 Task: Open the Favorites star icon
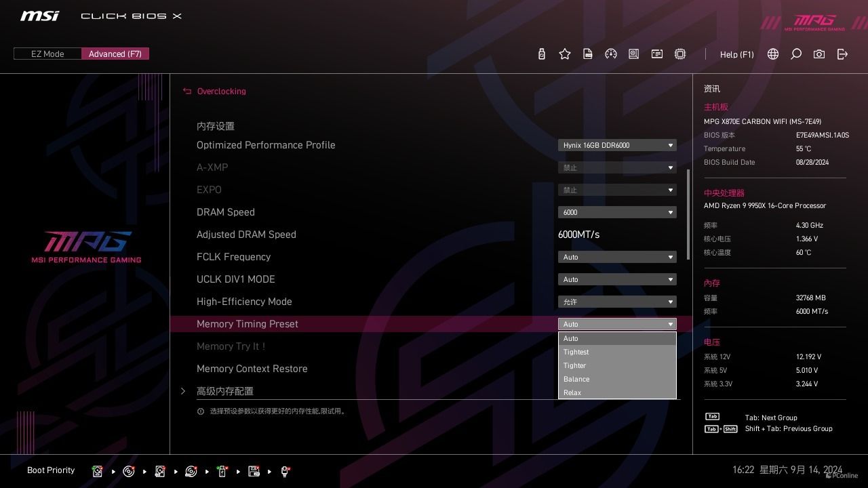565,54
